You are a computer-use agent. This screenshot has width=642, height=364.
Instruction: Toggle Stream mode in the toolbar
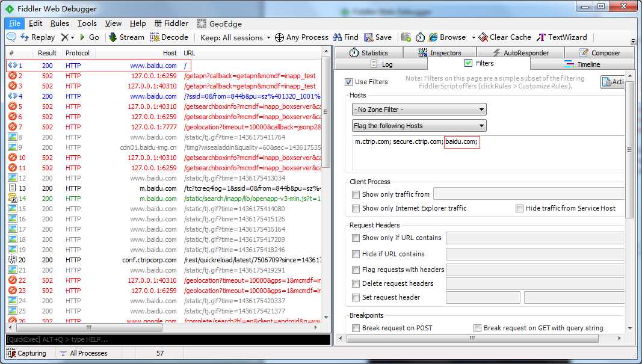click(126, 37)
